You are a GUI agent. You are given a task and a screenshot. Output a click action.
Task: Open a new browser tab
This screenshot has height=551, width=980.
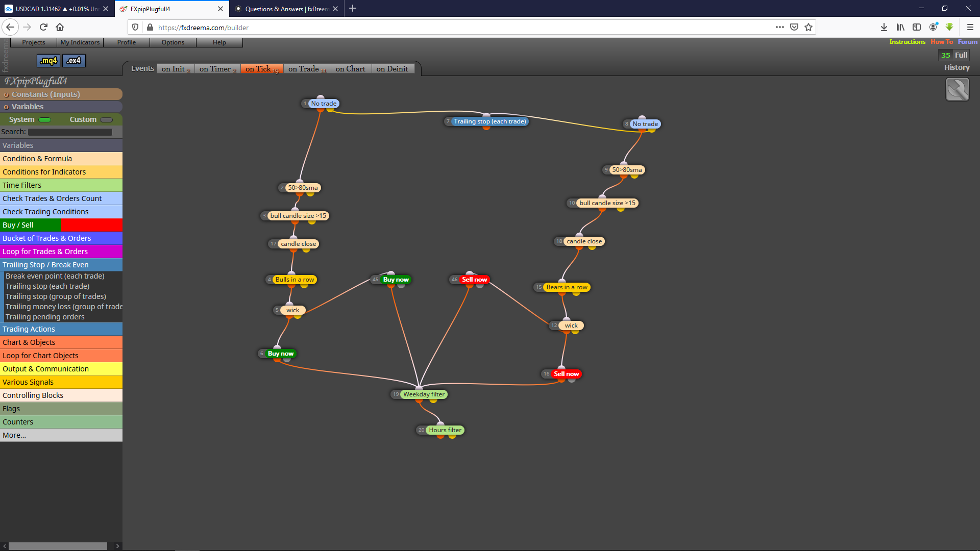coord(353,9)
